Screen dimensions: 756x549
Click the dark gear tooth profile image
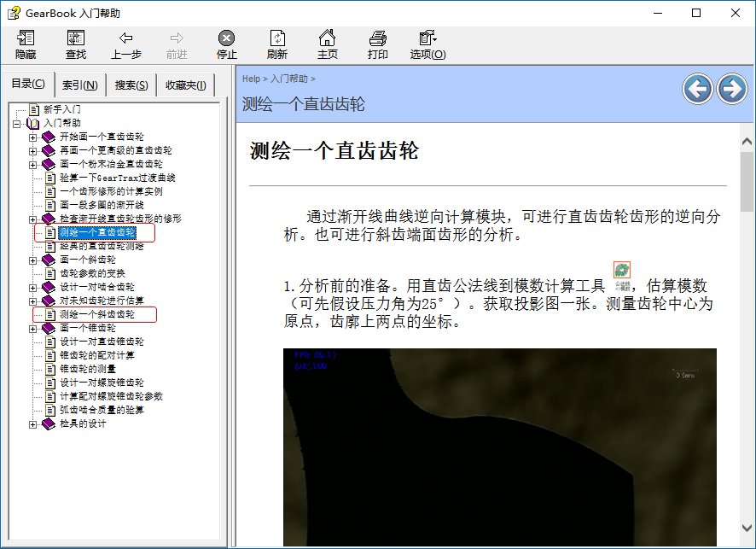point(499,447)
